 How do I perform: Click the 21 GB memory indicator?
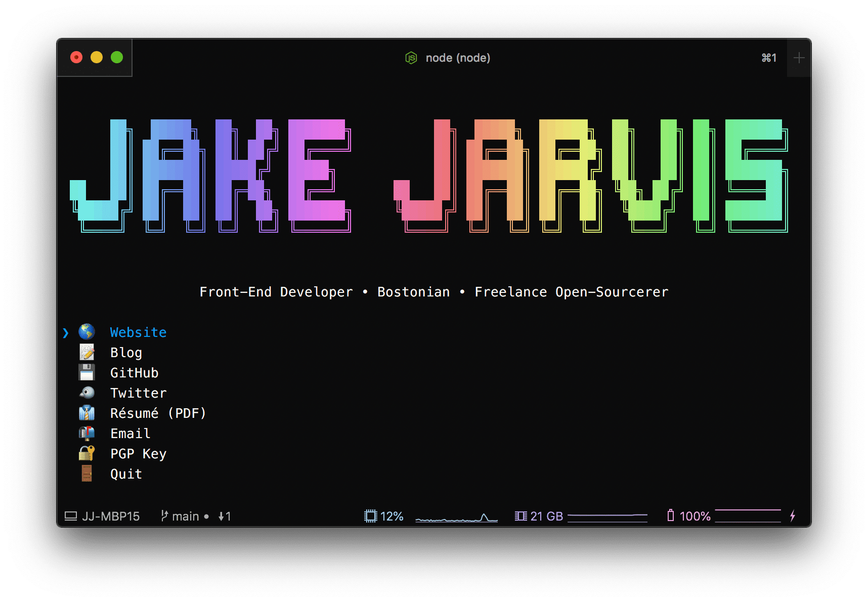click(539, 516)
